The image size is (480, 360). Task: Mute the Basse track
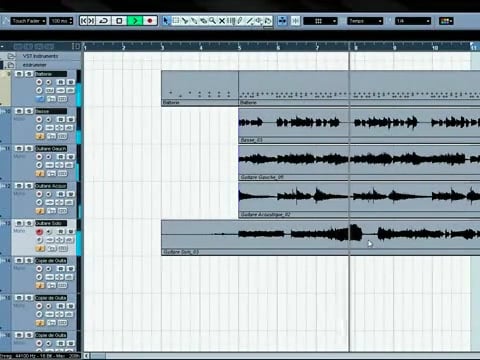pyautogui.click(x=19, y=111)
